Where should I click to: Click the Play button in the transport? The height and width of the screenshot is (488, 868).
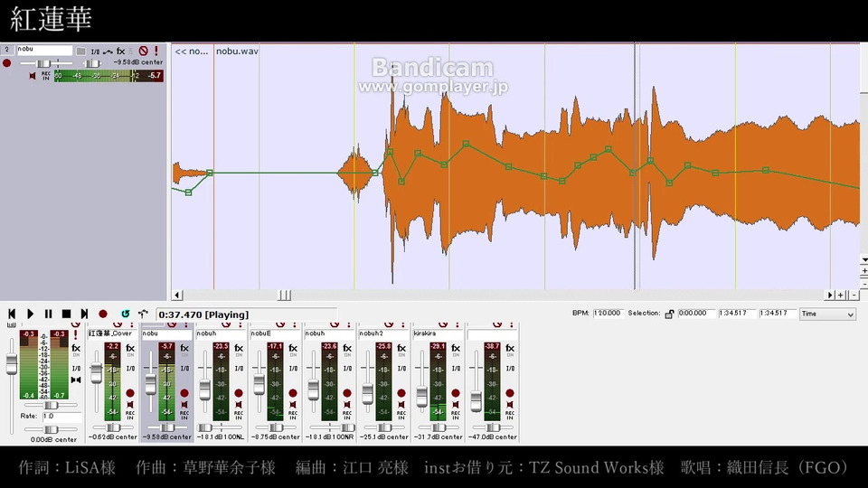(x=30, y=314)
